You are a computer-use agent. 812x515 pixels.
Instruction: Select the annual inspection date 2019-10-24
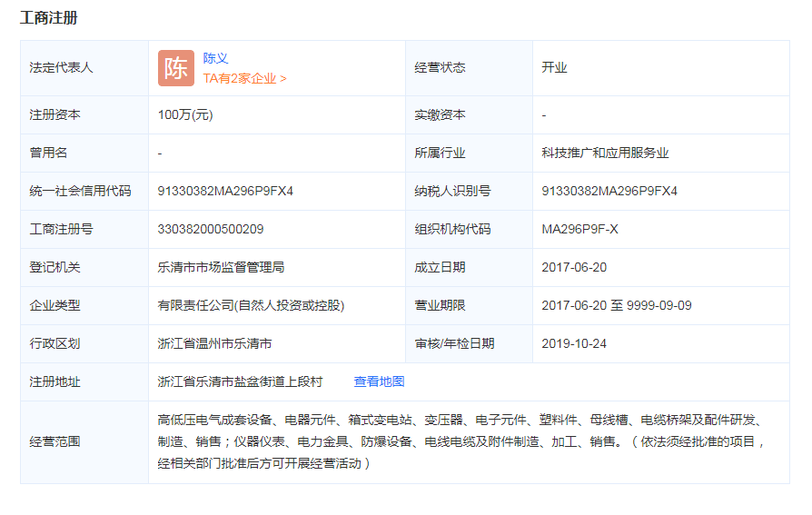click(x=574, y=343)
